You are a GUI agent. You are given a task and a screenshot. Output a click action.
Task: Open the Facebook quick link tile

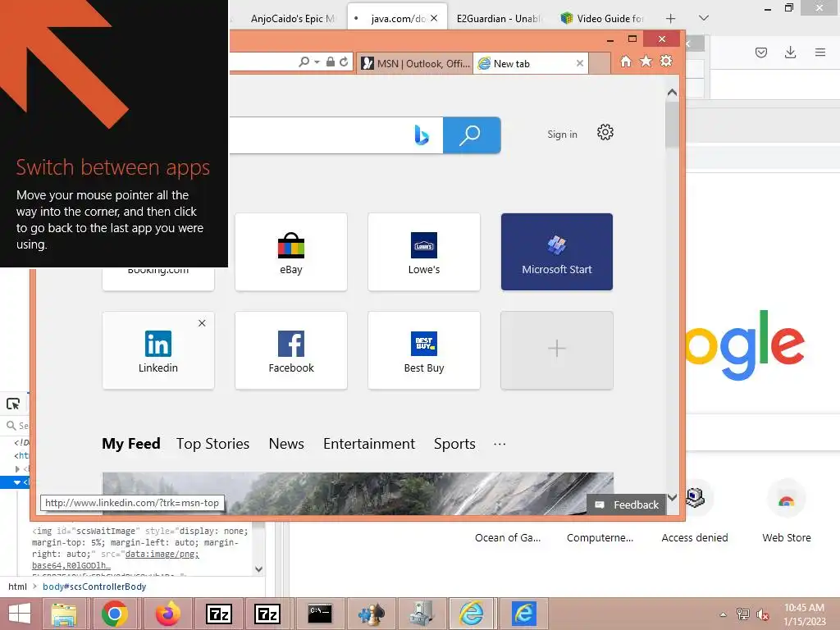coord(291,350)
